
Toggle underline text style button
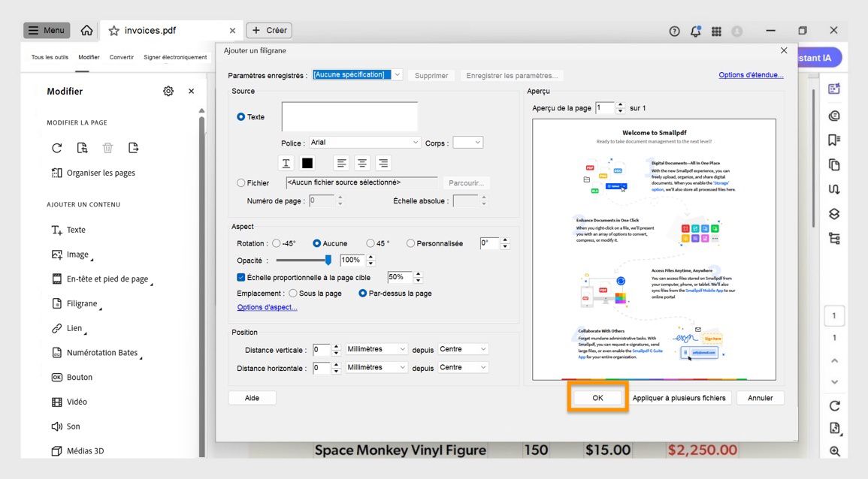(286, 163)
